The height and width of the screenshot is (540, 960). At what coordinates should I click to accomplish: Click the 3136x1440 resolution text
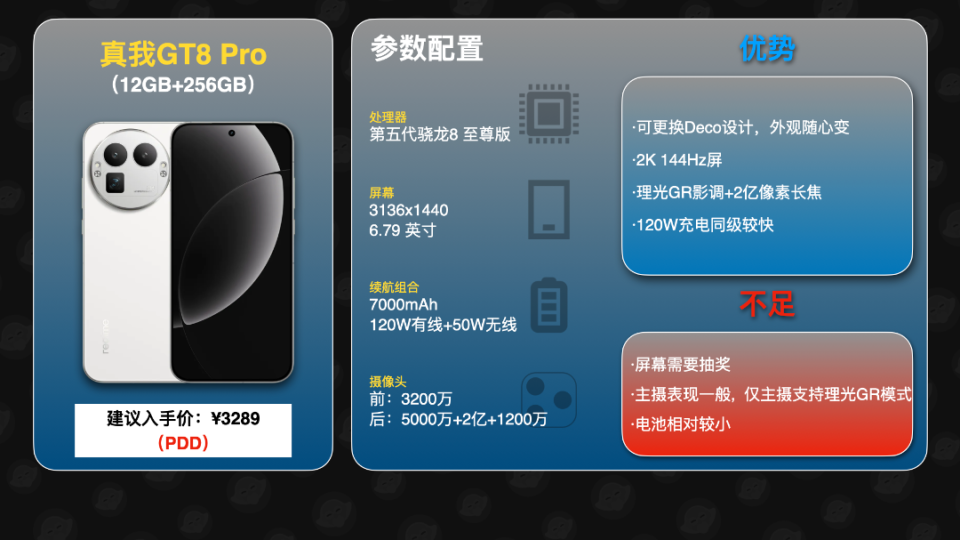tap(408, 210)
